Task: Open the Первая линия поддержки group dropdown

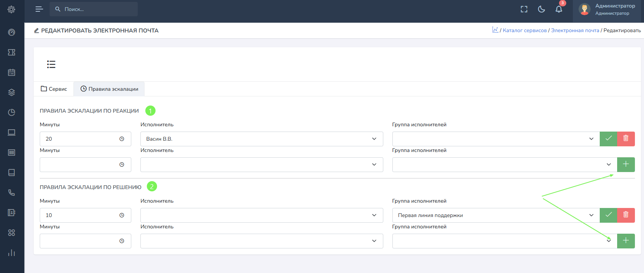Action: coord(496,215)
